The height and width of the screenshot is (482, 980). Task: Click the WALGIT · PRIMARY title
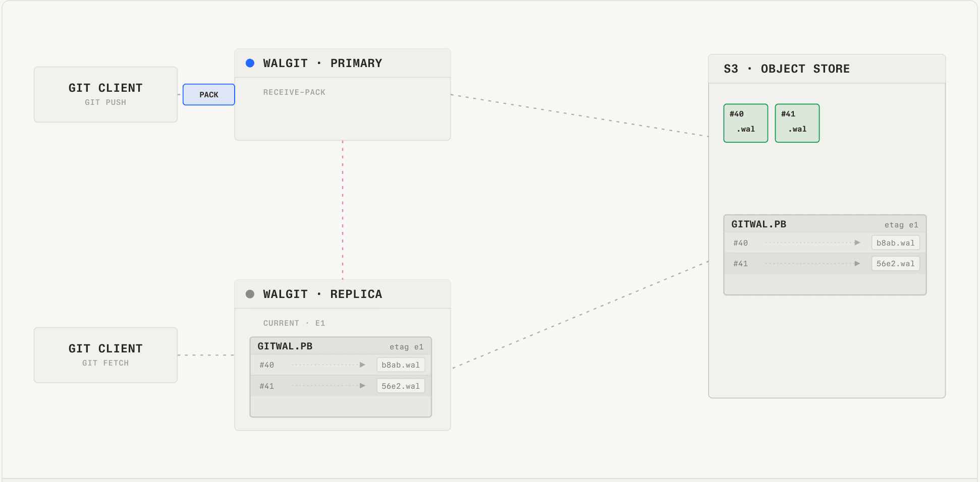pyautogui.click(x=322, y=63)
